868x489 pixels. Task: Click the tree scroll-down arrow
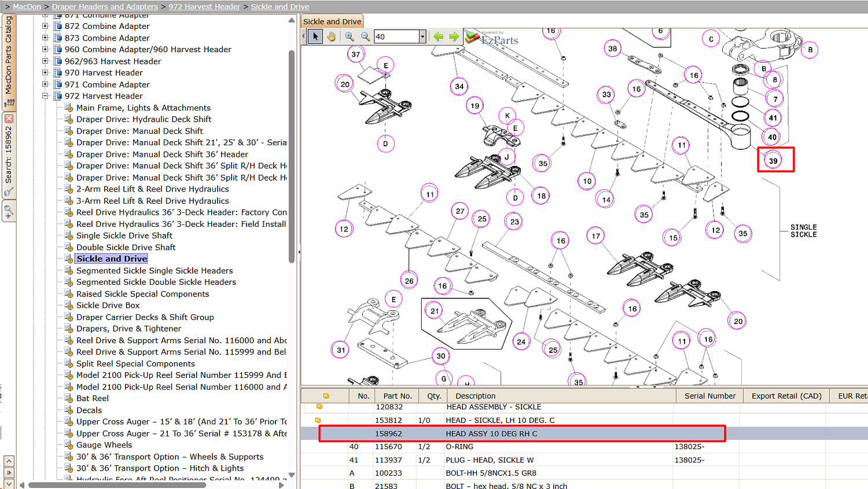pyautogui.click(x=292, y=475)
